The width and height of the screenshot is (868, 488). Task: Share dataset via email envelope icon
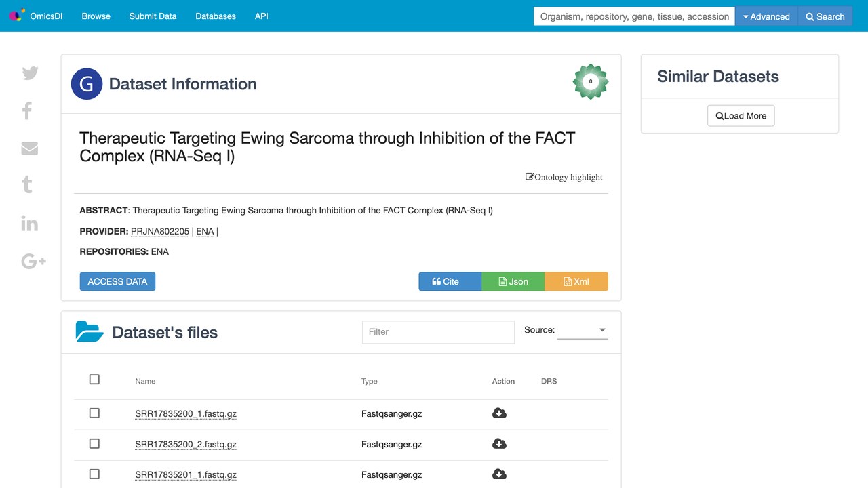(30, 148)
